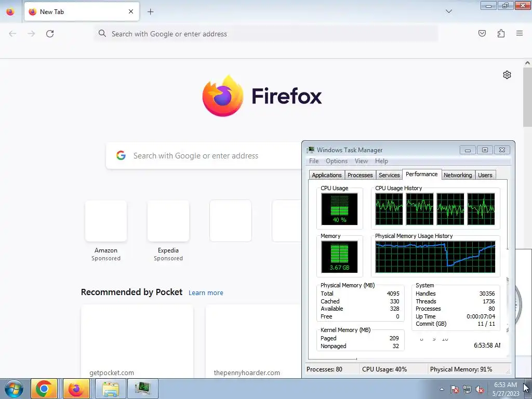This screenshot has width=532, height=399.
Task: Go back with Firefox back arrow
Action: 12,34
